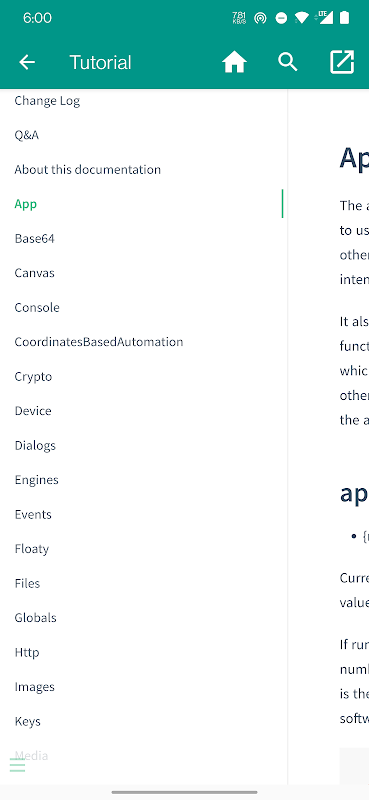Screen dimensions: 369x800
Task: Tap the do-not-disturb status icon
Action: tap(281, 18)
